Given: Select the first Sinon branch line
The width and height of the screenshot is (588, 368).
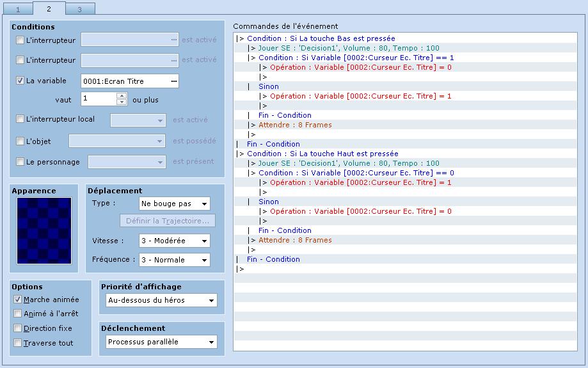Looking at the screenshot, I should coord(406,86).
